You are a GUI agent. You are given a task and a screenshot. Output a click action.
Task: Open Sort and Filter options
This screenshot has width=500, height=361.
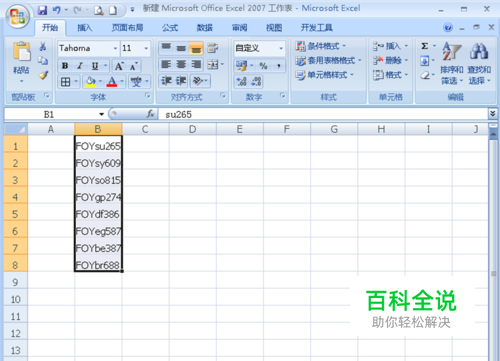tap(452, 63)
